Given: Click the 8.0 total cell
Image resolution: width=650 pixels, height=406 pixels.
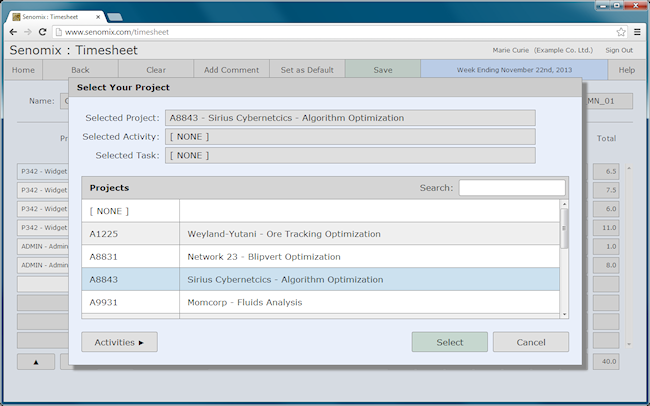Looking at the screenshot, I should click(x=606, y=265).
